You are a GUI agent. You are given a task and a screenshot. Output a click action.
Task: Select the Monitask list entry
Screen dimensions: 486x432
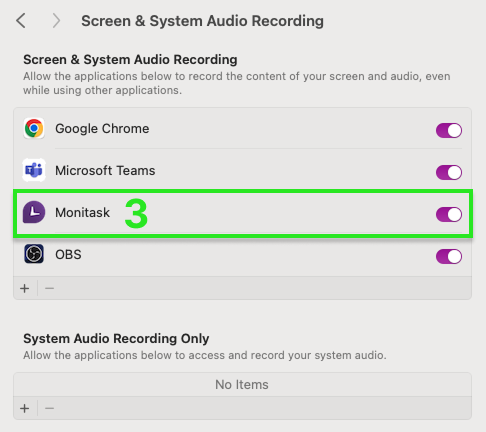pyautogui.click(x=242, y=212)
